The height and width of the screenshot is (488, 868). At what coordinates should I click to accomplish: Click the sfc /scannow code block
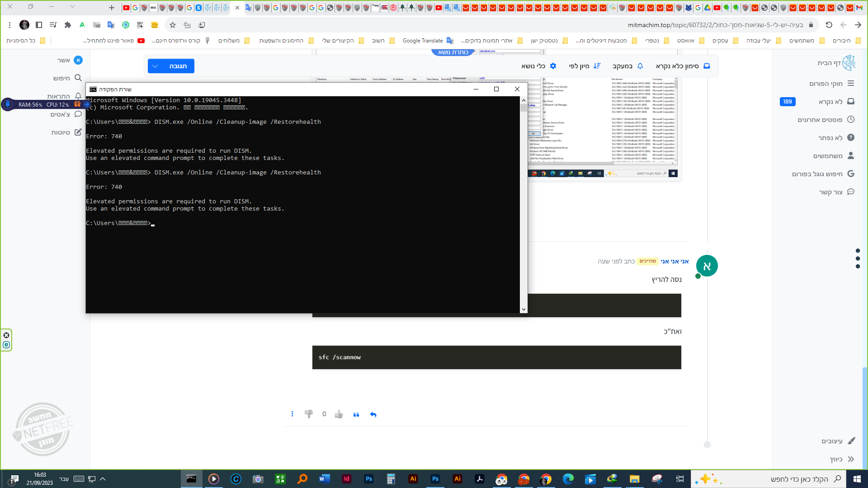point(496,357)
